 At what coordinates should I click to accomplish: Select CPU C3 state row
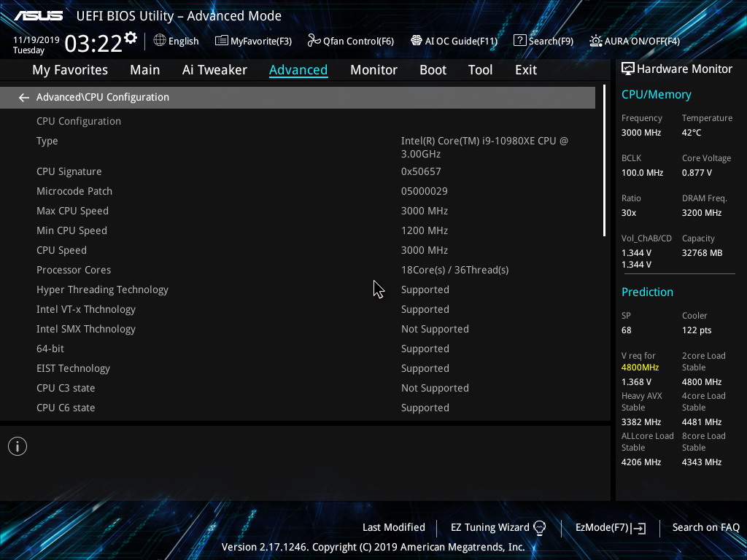298,388
